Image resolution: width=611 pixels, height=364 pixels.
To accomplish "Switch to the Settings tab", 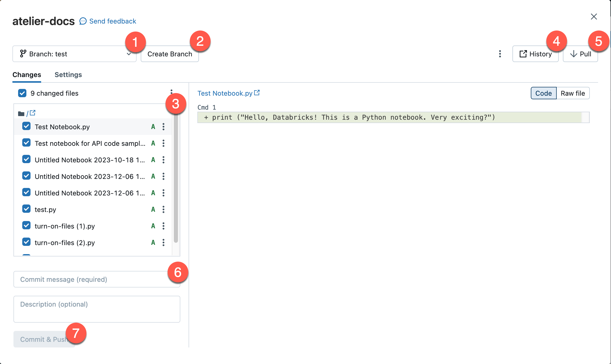I will [68, 74].
